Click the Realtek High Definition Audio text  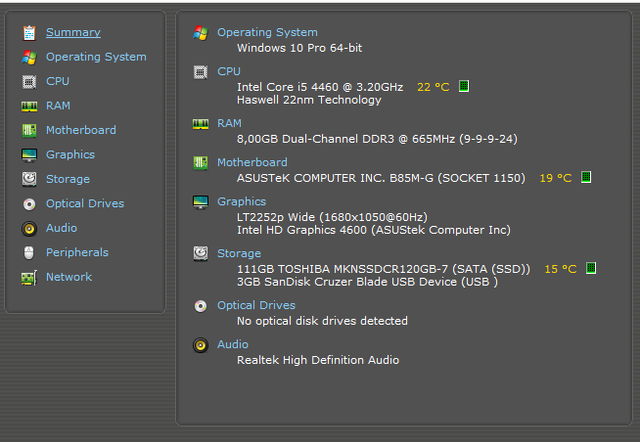(318, 360)
